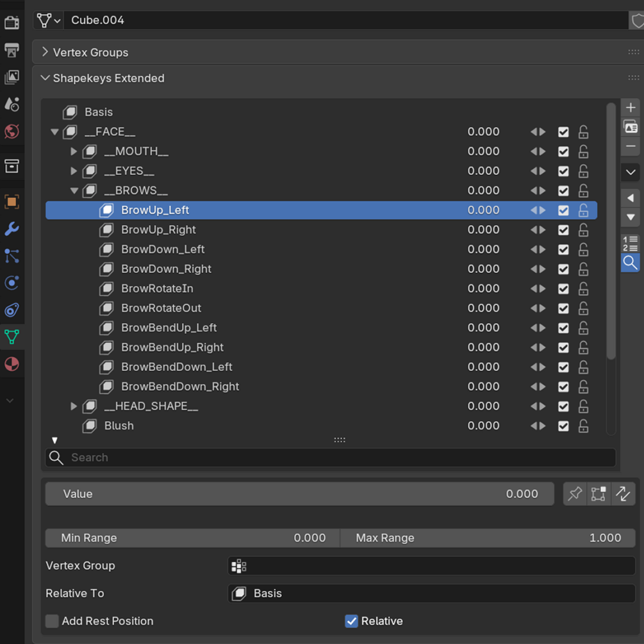Open the Particles properties tab
644x644 pixels.
tap(12, 256)
